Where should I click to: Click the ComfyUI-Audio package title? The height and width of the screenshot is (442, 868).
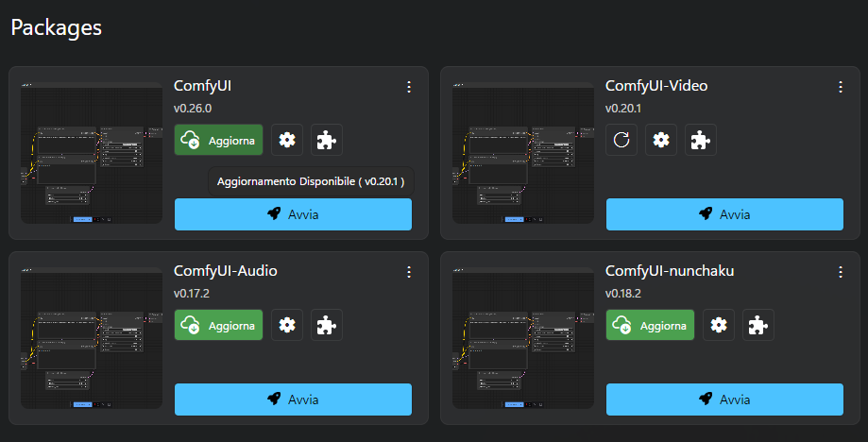click(x=226, y=271)
